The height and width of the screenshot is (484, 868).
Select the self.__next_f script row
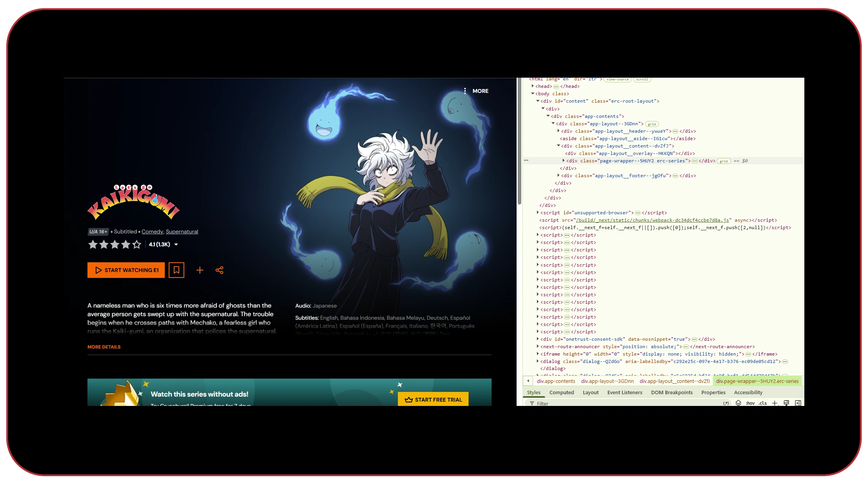[x=665, y=228]
